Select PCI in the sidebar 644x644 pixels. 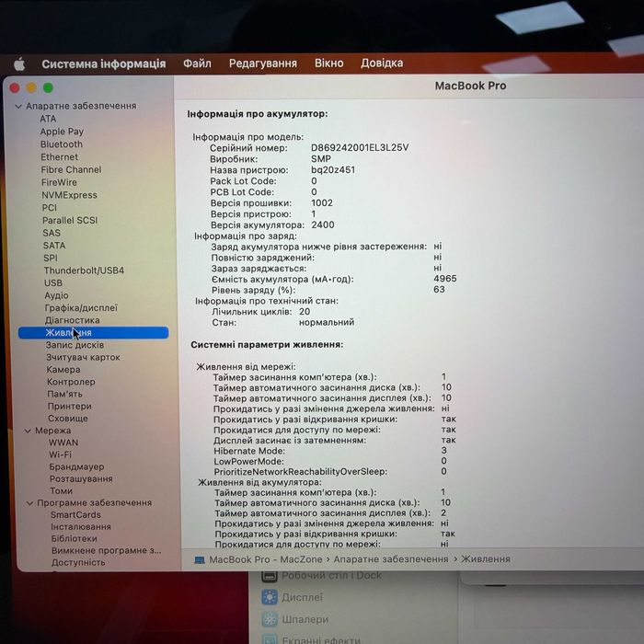click(x=50, y=208)
